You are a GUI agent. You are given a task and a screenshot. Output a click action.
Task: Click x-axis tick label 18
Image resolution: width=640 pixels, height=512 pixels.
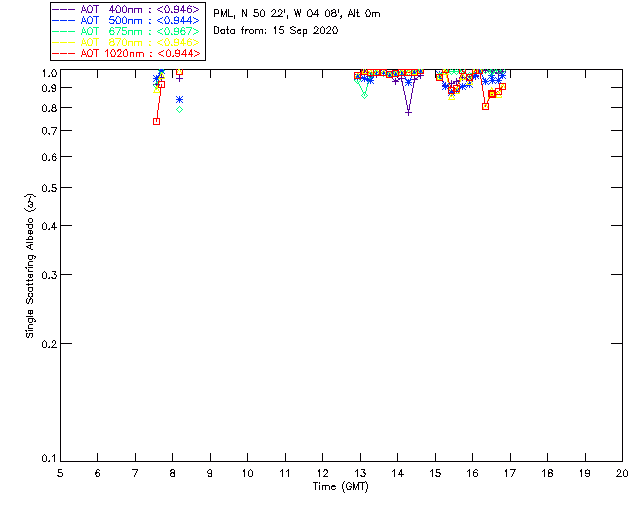547,473
